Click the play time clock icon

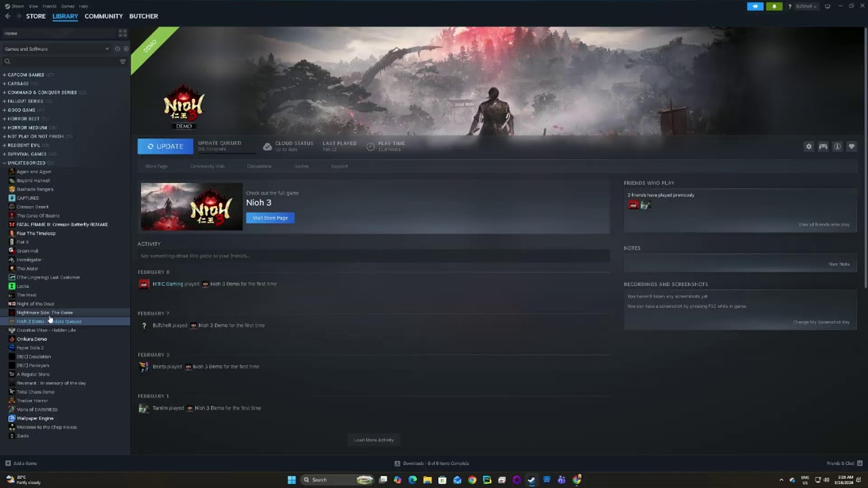pyautogui.click(x=371, y=146)
